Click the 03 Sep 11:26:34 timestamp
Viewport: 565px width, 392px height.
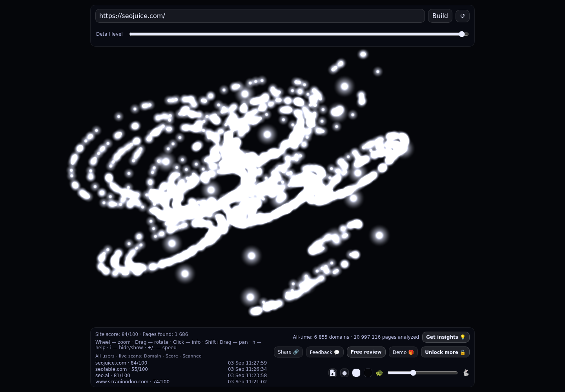pos(247,369)
